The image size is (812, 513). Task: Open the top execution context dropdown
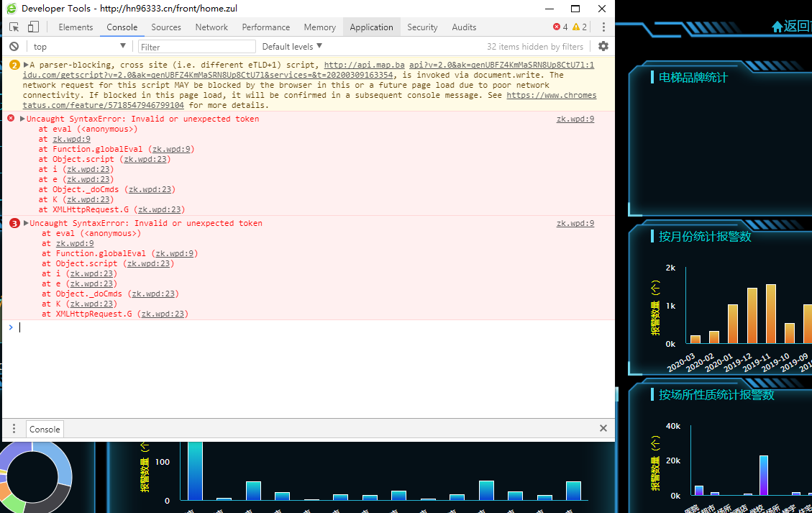(80, 47)
